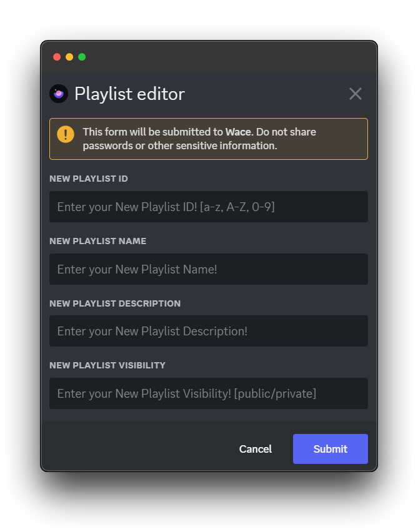Image resolution: width=418 pixels, height=532 pixels.
Task: Focus the New Playlist Visibility input
Action: click(208, 393)
